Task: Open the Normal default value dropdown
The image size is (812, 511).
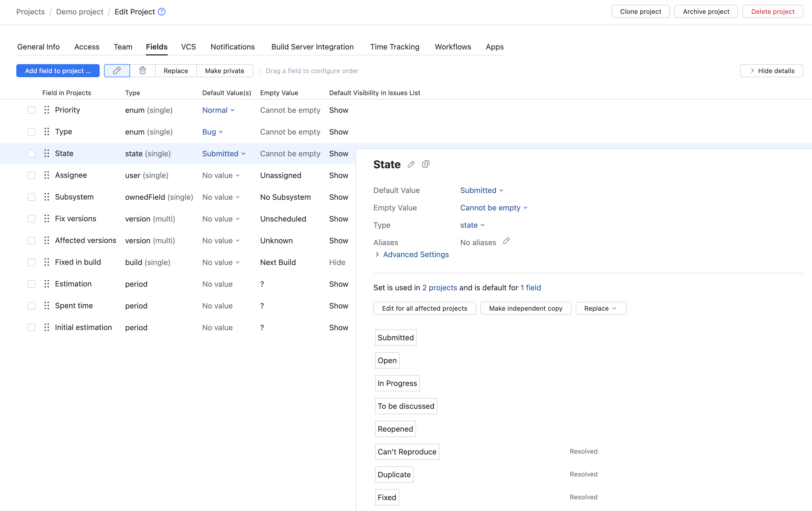Action: [218, 110]
